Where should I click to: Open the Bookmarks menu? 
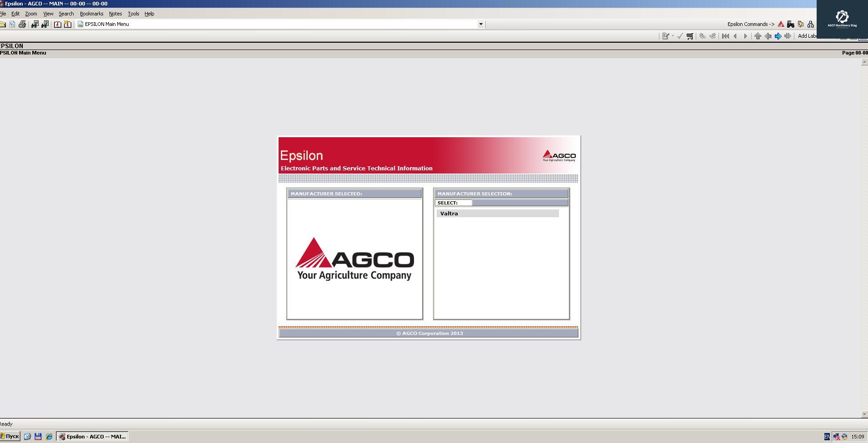pos(91,14)
